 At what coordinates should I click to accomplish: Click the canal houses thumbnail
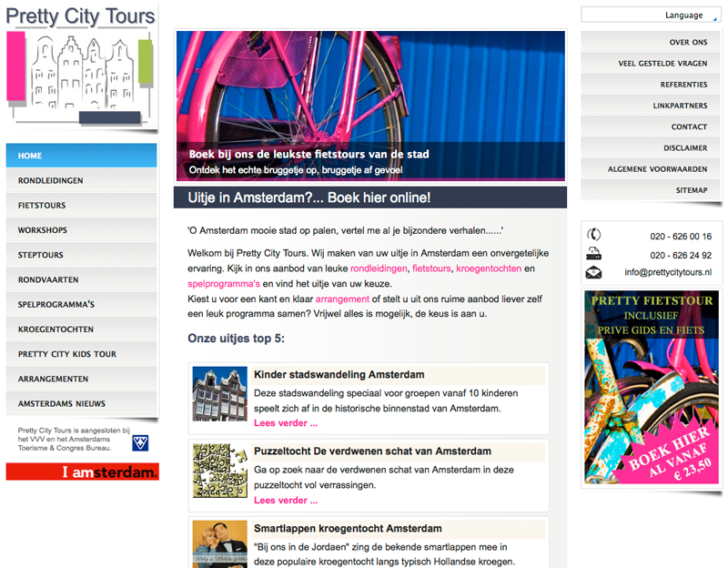click(219, 394)
